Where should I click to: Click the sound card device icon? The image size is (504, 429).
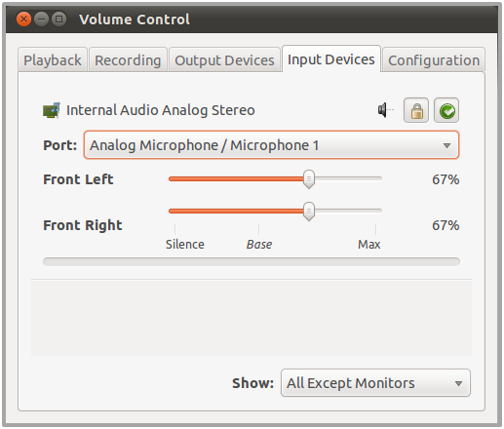coord(52,110)
